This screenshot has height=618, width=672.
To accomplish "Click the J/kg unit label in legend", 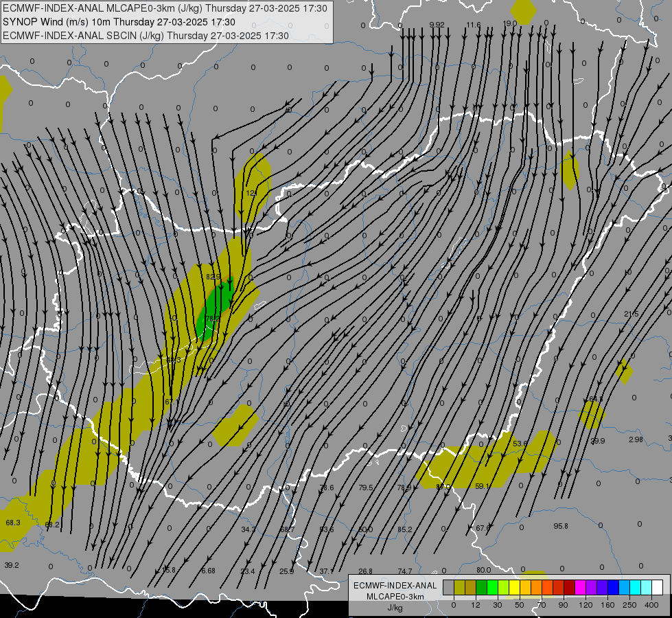I will (395, 608).
